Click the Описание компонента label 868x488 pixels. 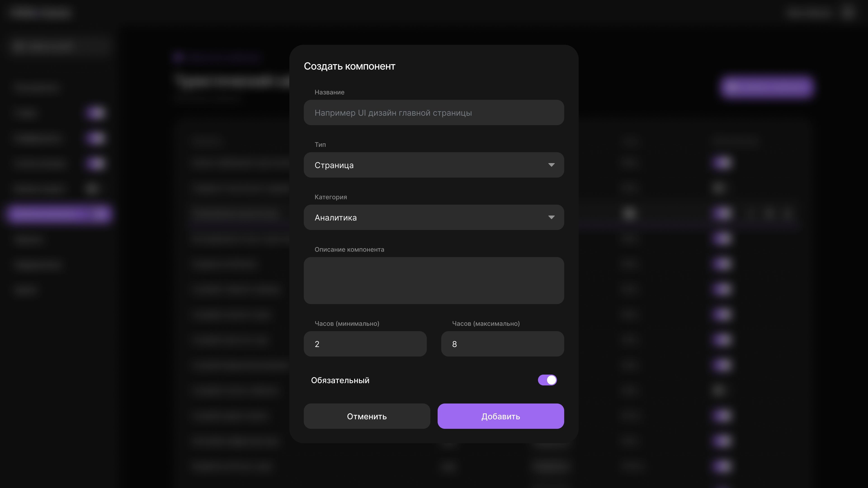click(x=349, y=250)
